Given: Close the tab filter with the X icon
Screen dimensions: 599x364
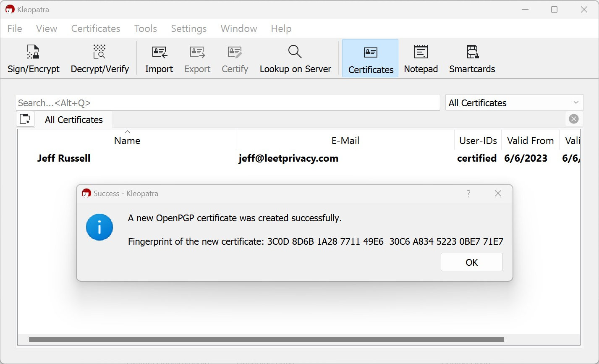Looking at the screenshot, I should pyautogui.click(x=573, y=118).
